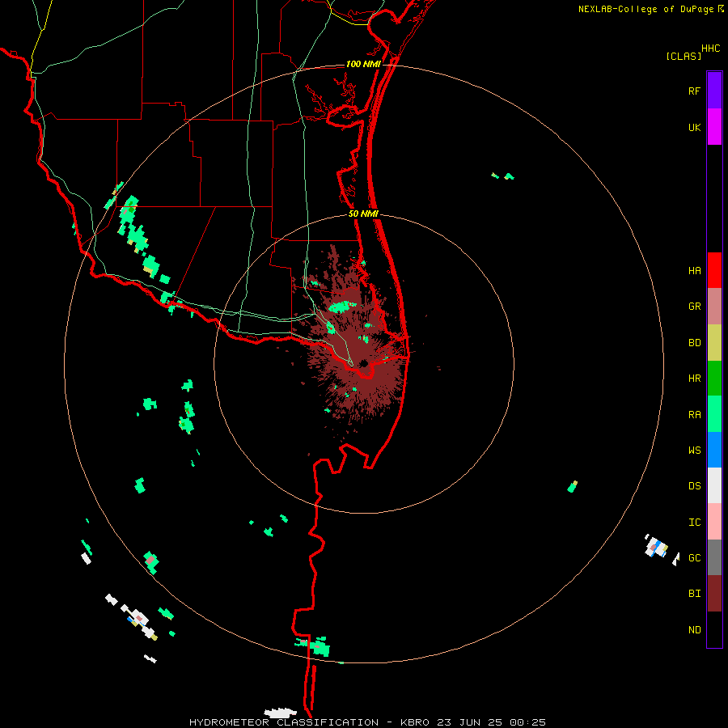Click the WS blue legend swatch
The image size is (728, 728).
pyautogui.click(x=714, y=450)
